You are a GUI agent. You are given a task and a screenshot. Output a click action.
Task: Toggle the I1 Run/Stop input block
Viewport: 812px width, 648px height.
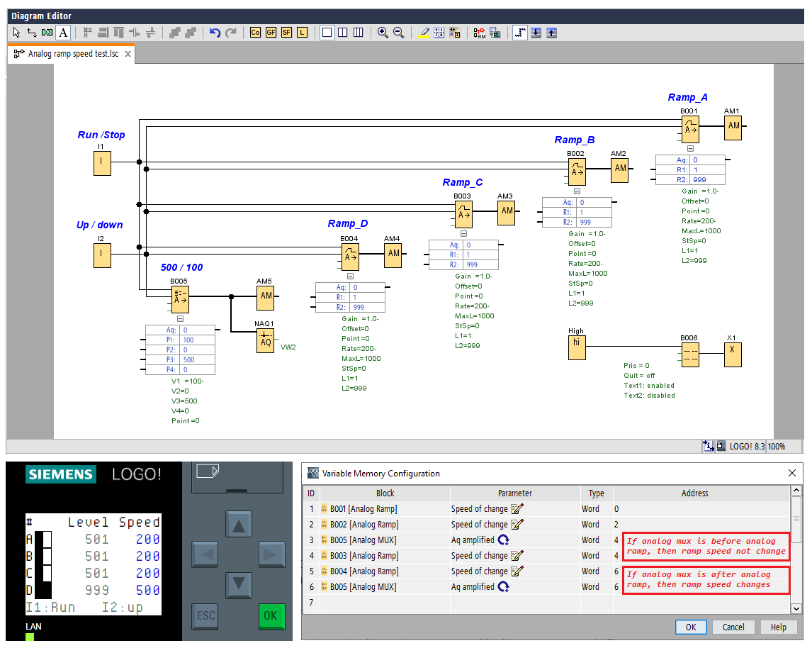[102, 163]
